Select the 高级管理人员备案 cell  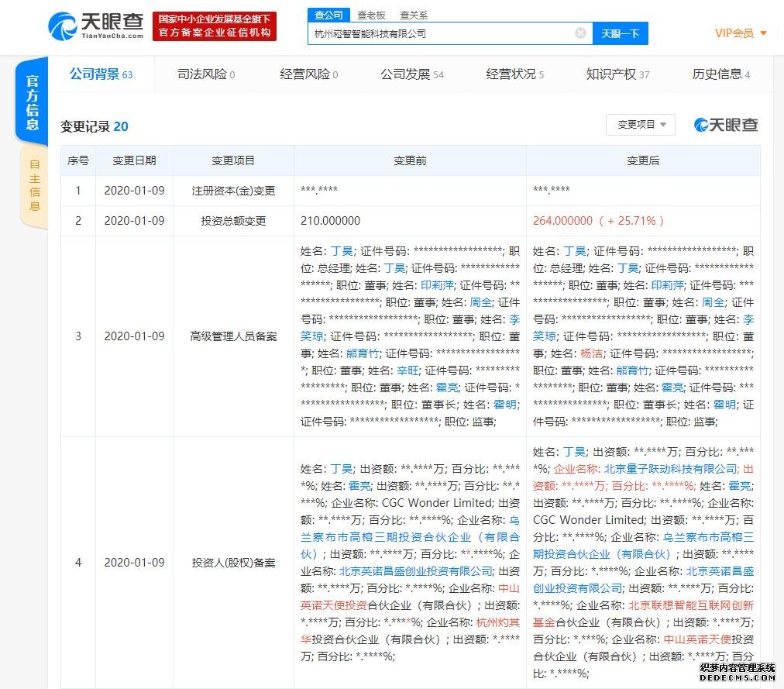pos(233,336)
